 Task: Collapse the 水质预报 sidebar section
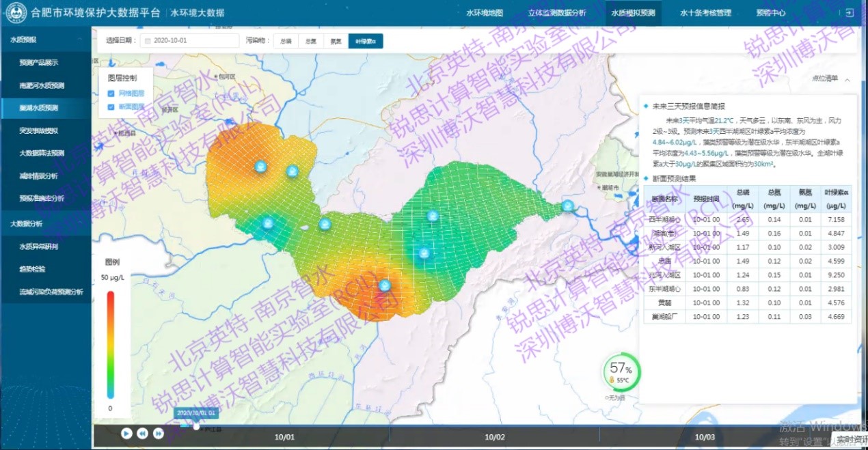click(x=45, y=40)
